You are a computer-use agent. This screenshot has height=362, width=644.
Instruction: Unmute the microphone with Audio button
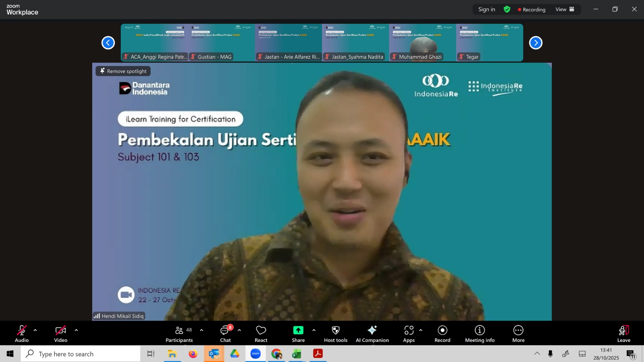22,333
